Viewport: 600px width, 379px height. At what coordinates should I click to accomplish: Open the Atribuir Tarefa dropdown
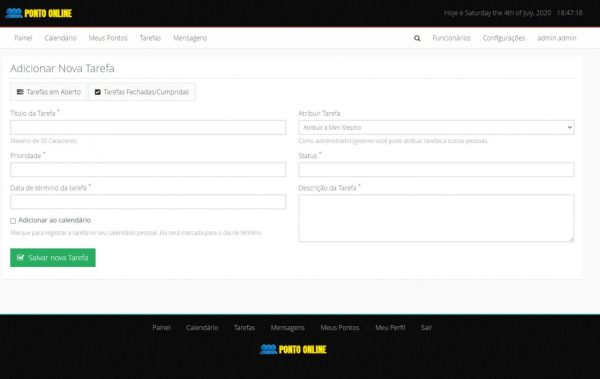pos(436,127)
